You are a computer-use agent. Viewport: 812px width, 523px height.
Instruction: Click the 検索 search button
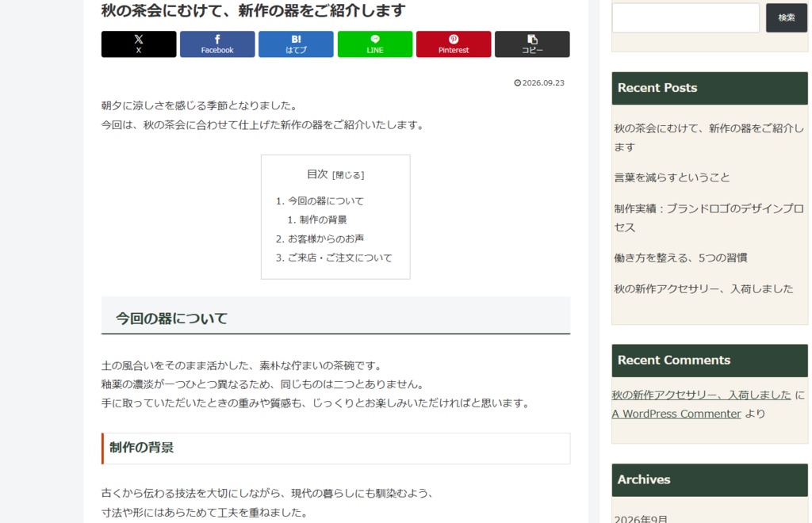point(786,18)
